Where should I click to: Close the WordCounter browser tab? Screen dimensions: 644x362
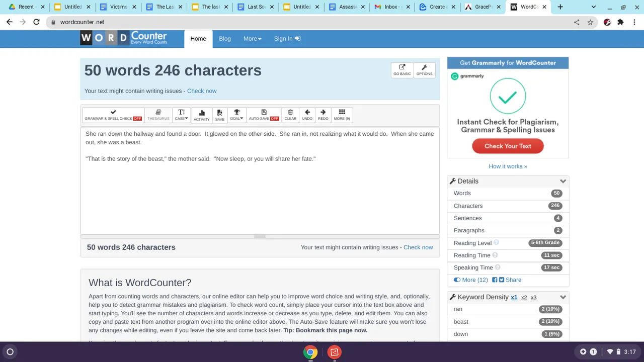tap(544, 7)
